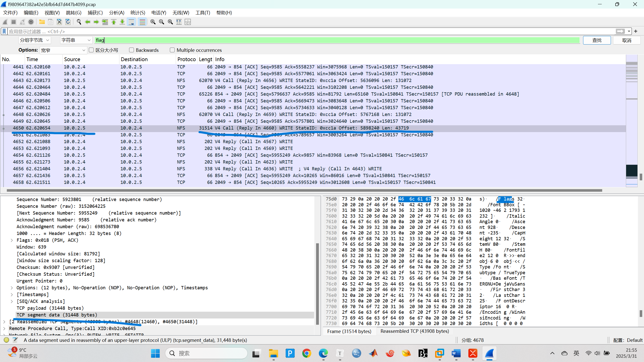Click the 取消 cancel button
Viewport: 644px width, 362px height.
click(626, 40)
